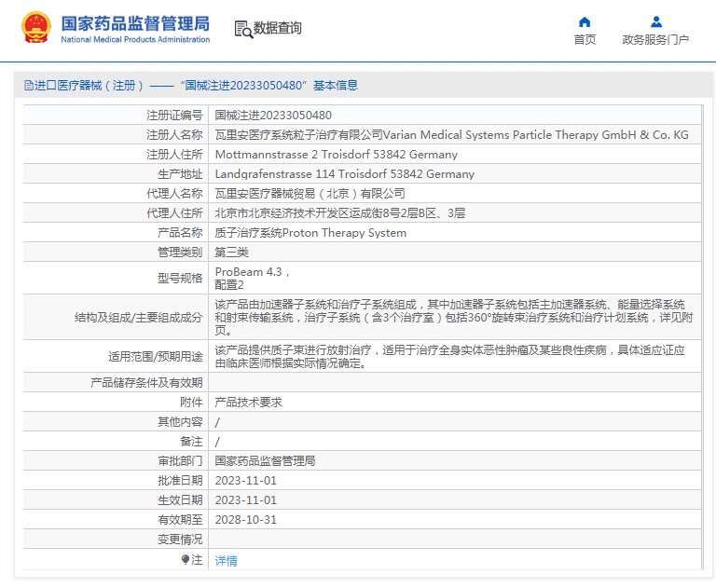This screenshot has width=716, height=588.
Task: Click the 型号规格 row label
Action: coord(180,278)
